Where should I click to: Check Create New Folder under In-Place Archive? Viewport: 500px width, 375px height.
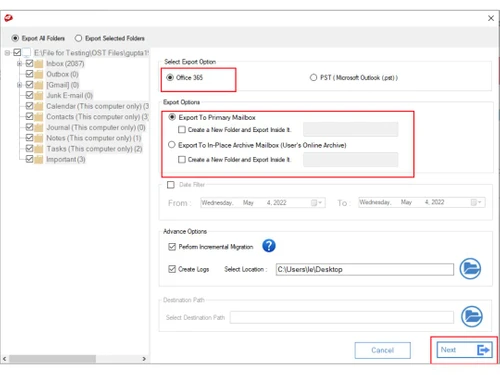[182, 159]
